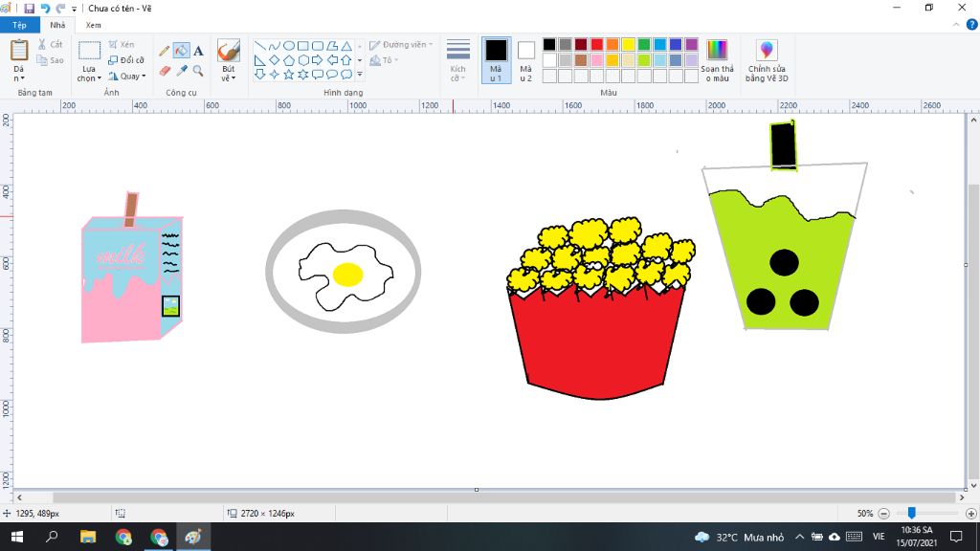Click the vertical scrollbar thumb

(x=973, y=332)
